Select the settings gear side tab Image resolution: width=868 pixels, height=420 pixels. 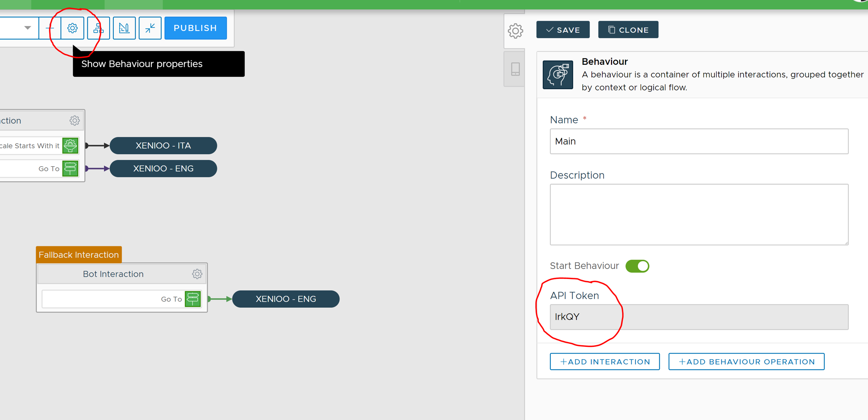click(x=515, y=31)
